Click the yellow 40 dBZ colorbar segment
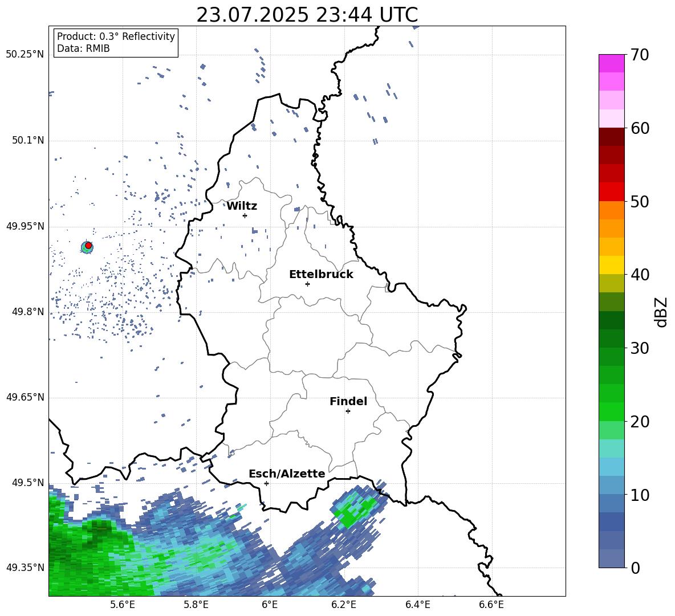 [611, 265]
